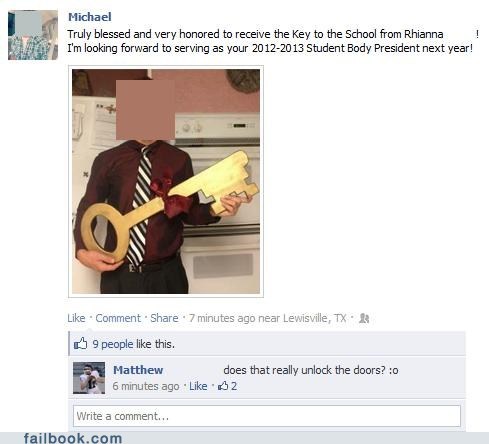
Task: Open the photo of the giant golden key
Action: point(166,181)
